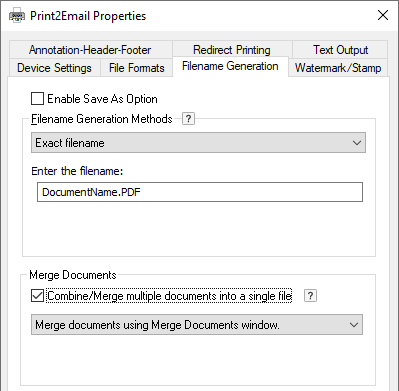Close the Print2Email Properties window
Screen dimensions: 399x391
(x=383, y=15)
